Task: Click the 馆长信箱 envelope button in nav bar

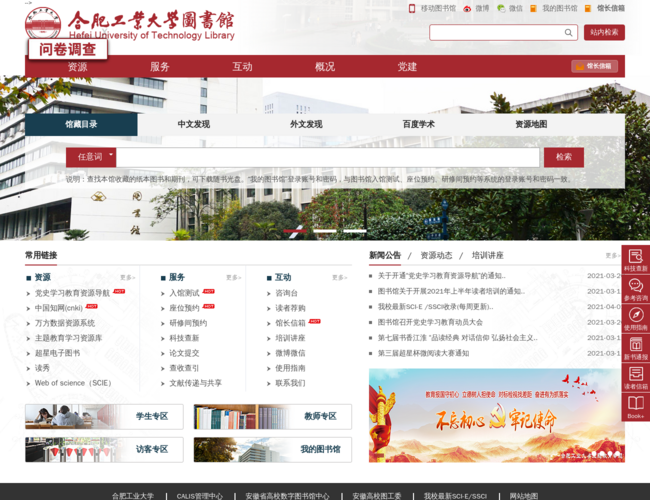Action: point(594,66)
